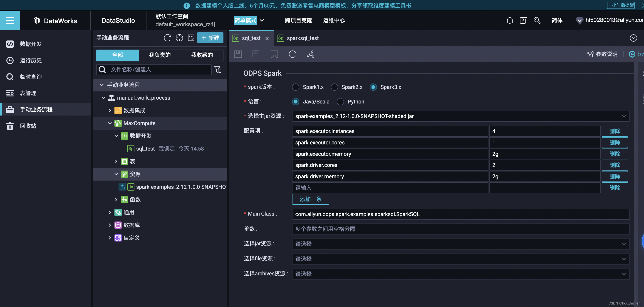
Task: Open 选择jar资源 dropdown
Action: pos(461,244)
